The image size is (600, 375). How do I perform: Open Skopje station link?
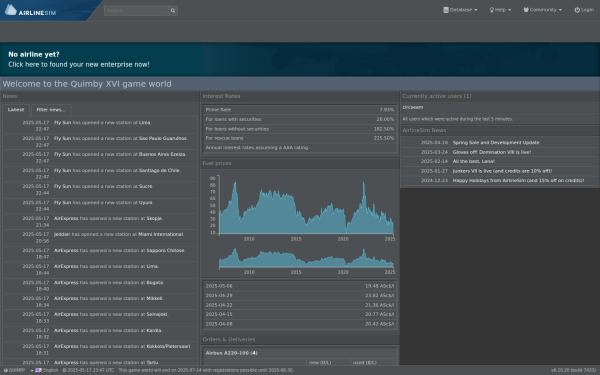pyautogui.click(x=154, y=218)
